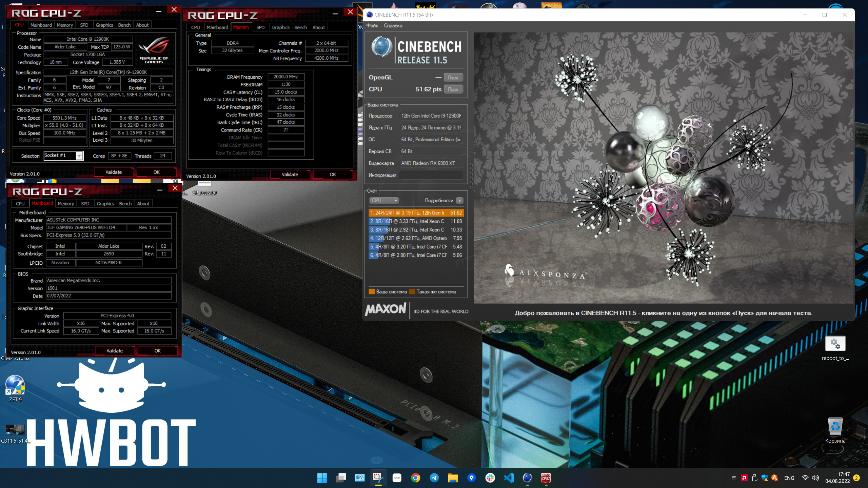This screenshot has width=868, height=488.
Task: Run the OpenGL test with Пуск
Action: (453, 77)
